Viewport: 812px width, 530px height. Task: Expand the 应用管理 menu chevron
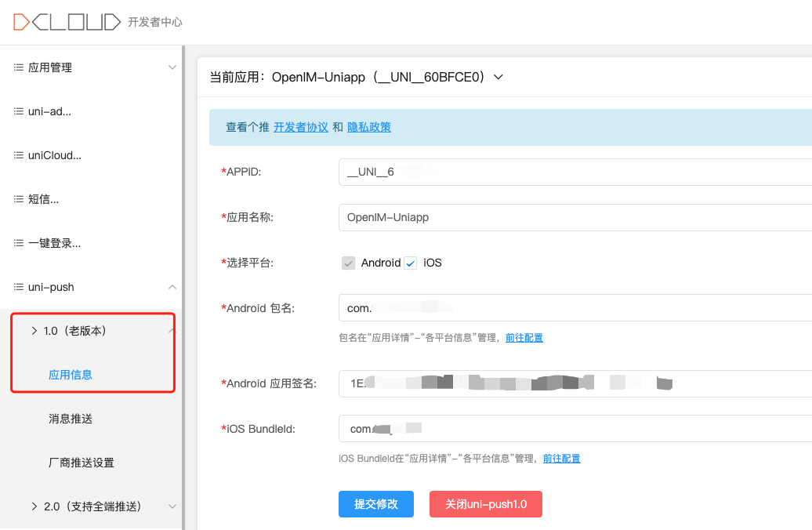tap(172, 68)
